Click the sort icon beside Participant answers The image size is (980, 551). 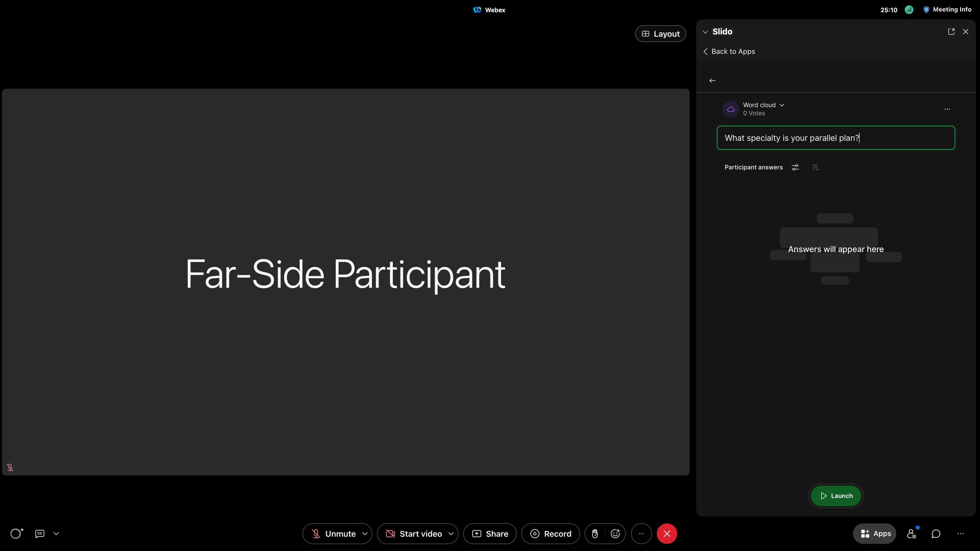click(815, 167)
